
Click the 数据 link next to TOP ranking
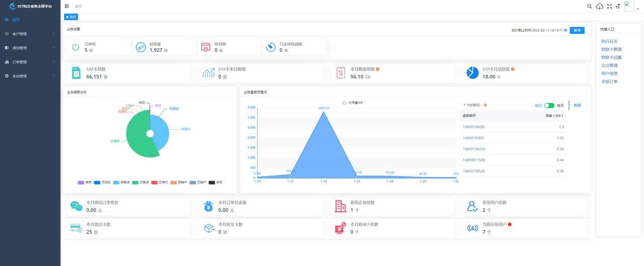577,106
